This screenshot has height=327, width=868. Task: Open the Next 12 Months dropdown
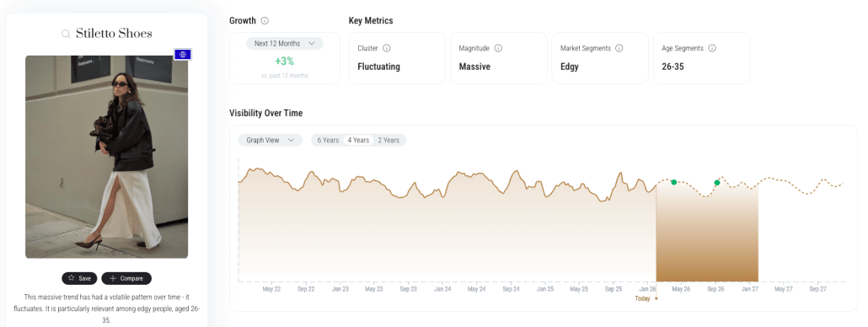(285, 43)
